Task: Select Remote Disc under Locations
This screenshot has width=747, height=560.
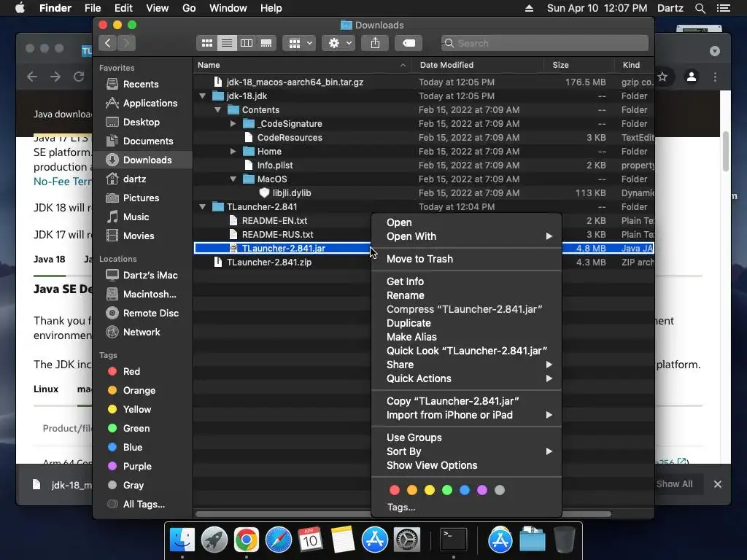Action: click(x=142, y=314)
